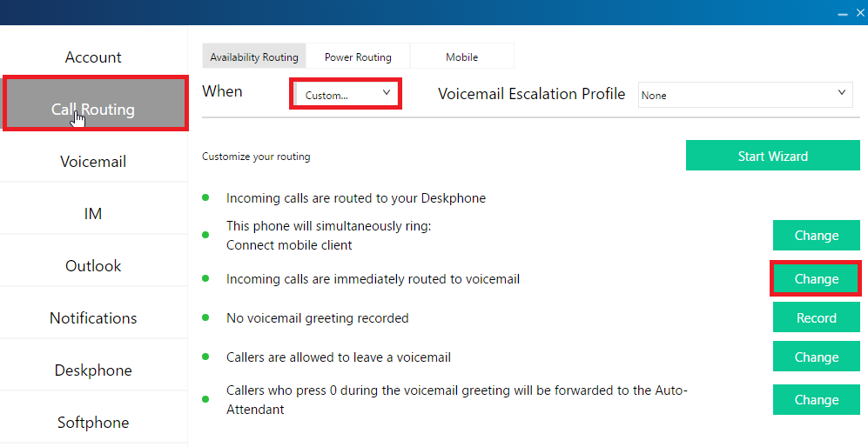Click the Start Wizard button
This screenshot has height=447, width=868.
(x=772, y=157)
